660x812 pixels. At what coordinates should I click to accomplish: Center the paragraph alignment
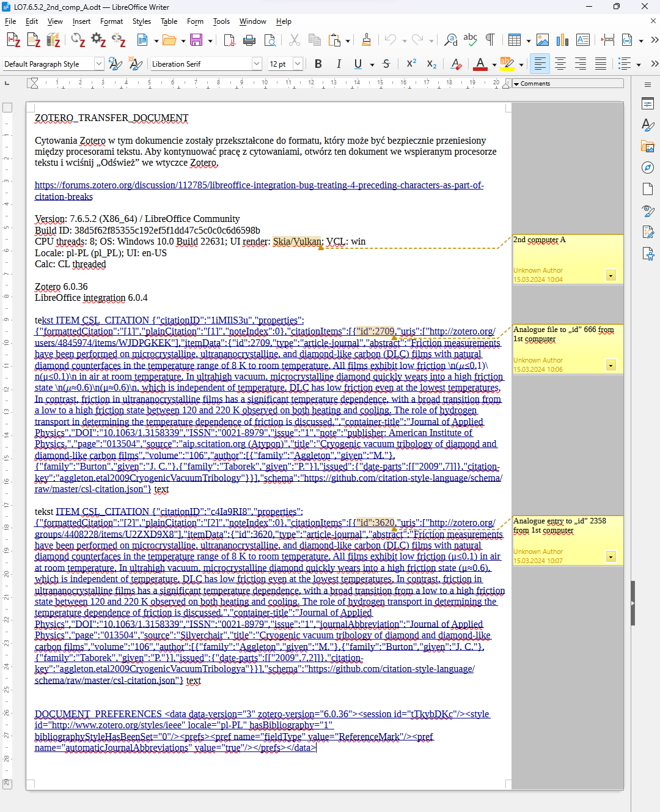[x=560, y=64]
